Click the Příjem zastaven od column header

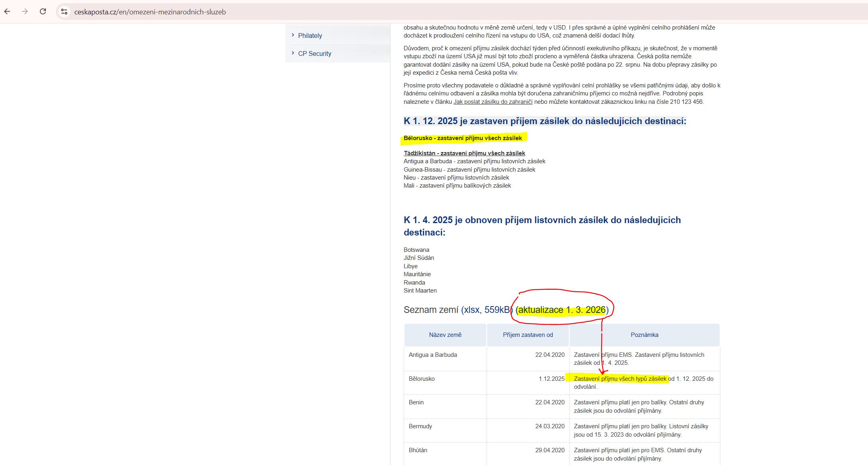(x=527, y=335)
